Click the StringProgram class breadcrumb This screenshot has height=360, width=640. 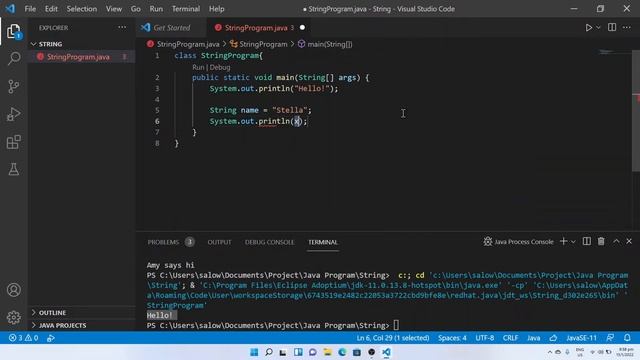coord(263,44)
